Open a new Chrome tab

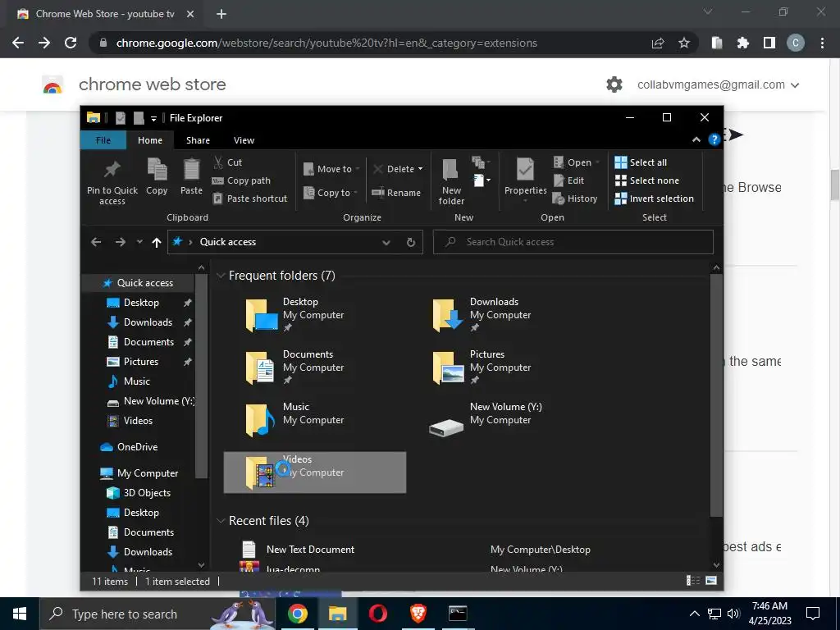tap(221, 14)
